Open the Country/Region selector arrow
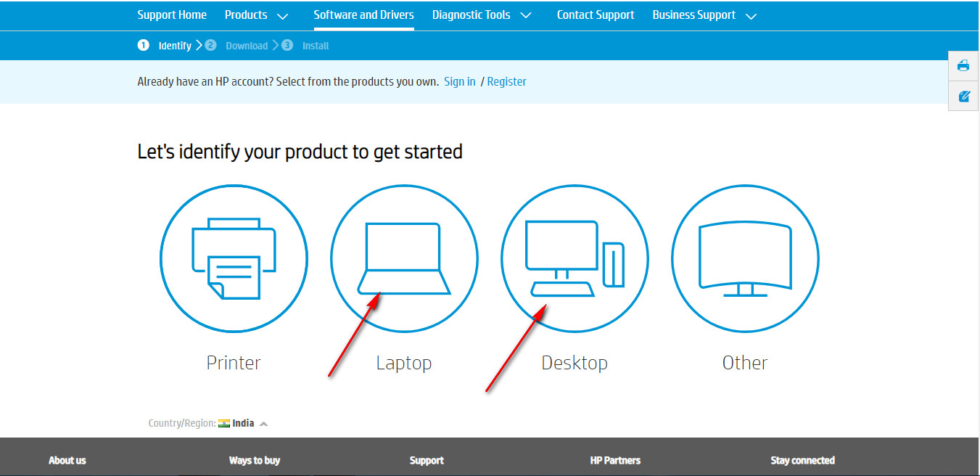Image resolution: width=980 pixels, height=476 pixels. coord(263,424)
